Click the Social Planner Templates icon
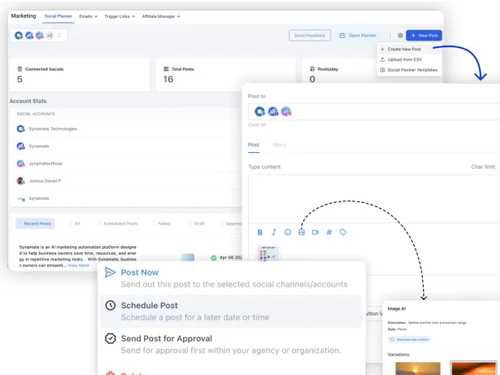 (383, 70)
